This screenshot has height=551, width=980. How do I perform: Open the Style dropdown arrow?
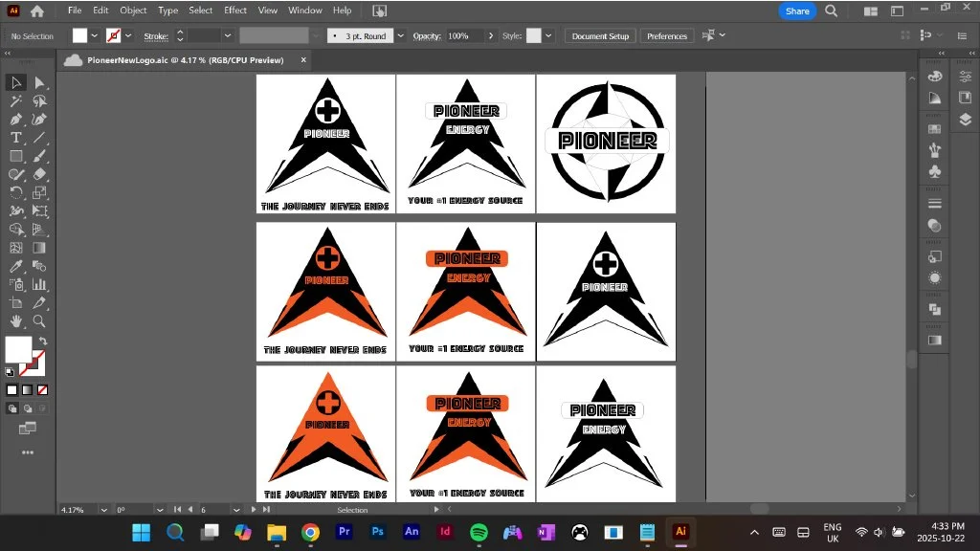[548, 35]
